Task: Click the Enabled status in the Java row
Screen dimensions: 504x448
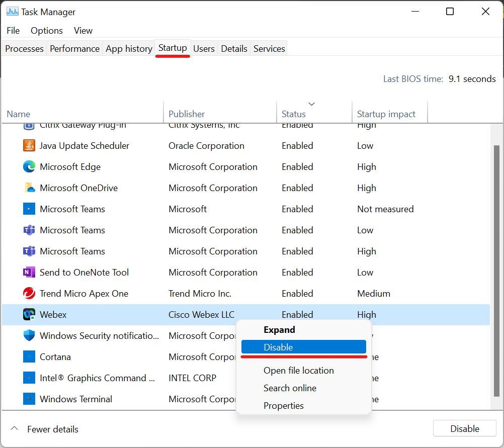Action: tap(297, 146)
